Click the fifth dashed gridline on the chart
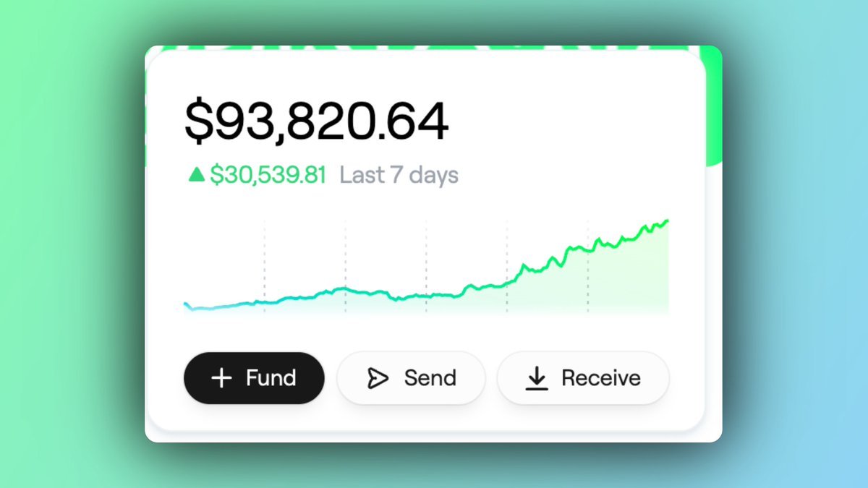 tap(587, 282)
